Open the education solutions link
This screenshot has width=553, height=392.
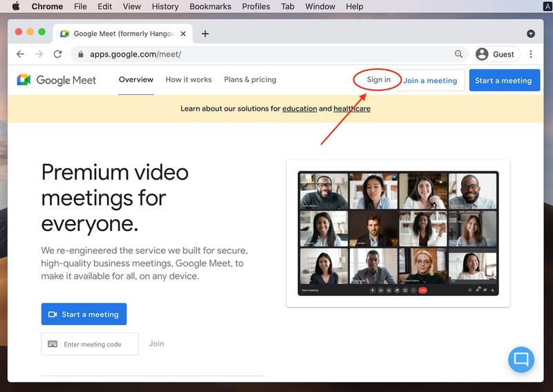click(299, 109)
